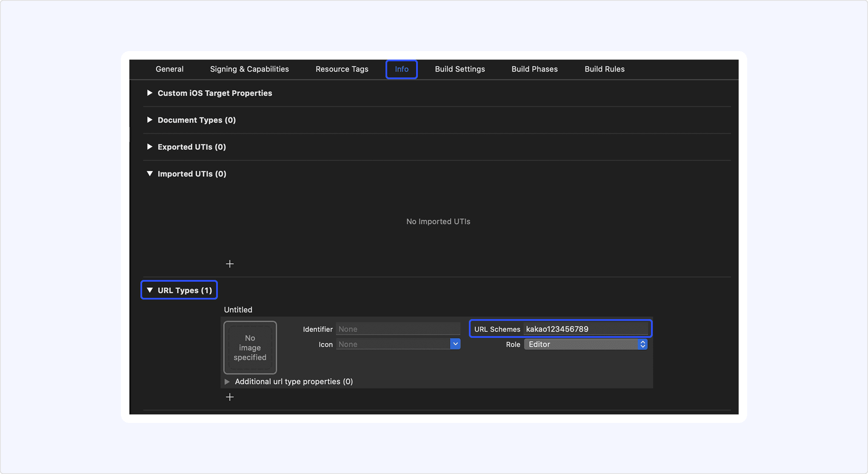868x474 pixels.
Task: Open the Role Editor popup menu
Action: point(585,344)
